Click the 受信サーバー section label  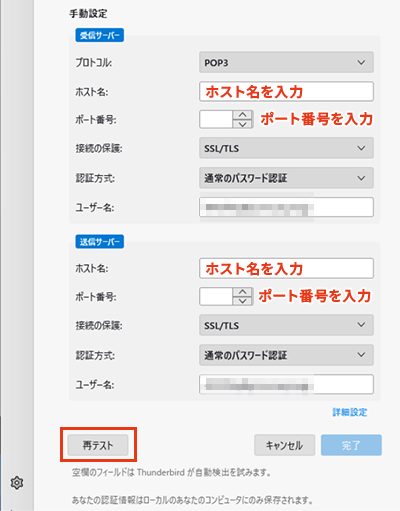(x=100, y=35)
